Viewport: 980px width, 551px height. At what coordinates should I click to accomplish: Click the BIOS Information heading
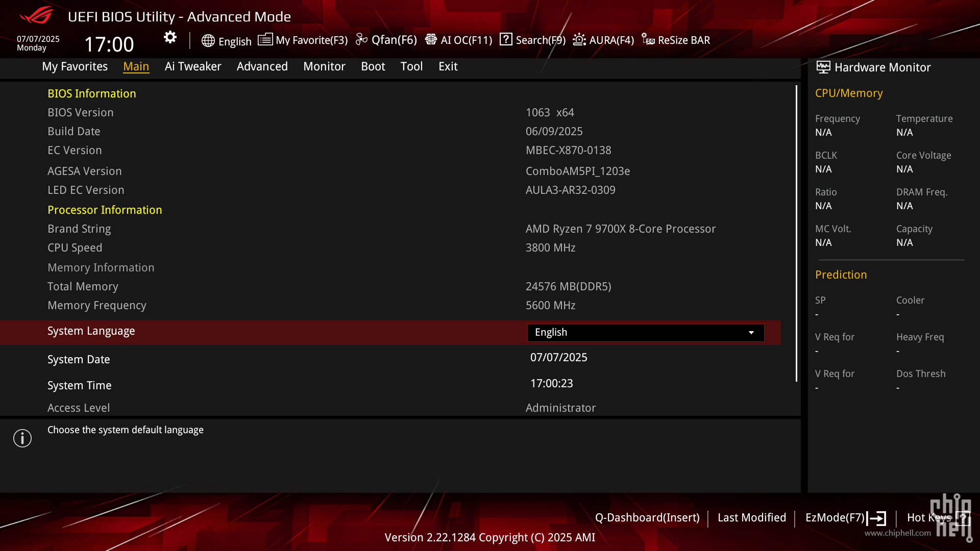coord(91,93)
